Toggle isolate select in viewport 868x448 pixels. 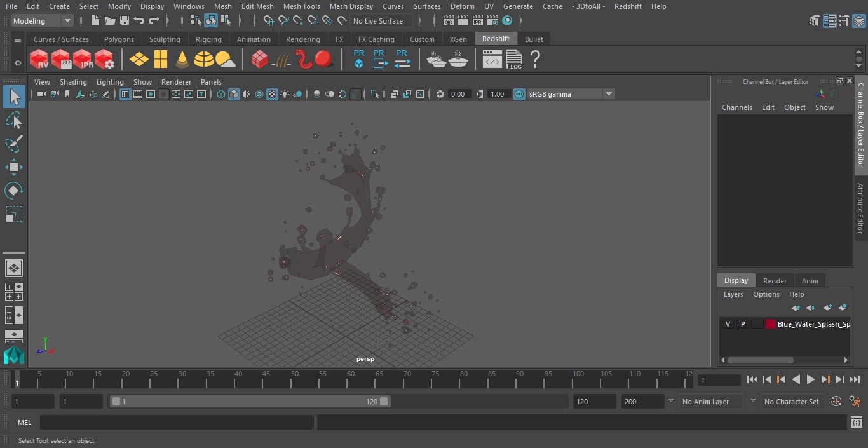click(x=375, y=94)
